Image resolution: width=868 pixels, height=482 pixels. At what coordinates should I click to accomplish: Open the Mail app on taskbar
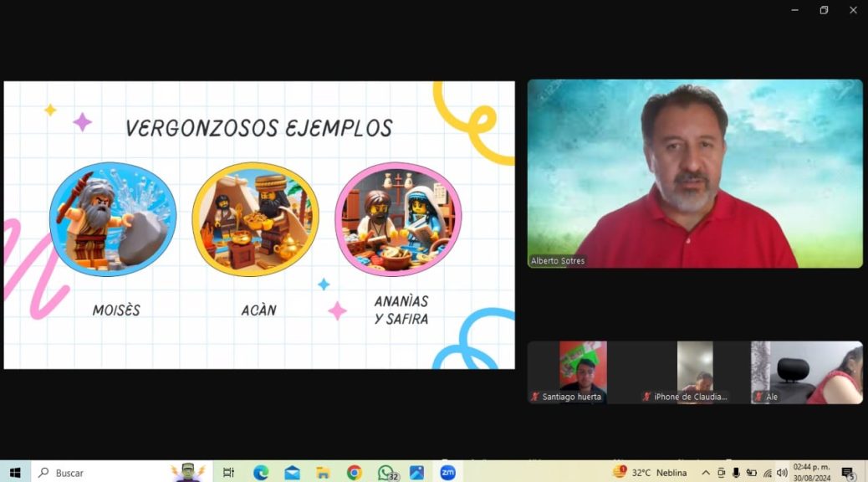(x=293, y=473)
